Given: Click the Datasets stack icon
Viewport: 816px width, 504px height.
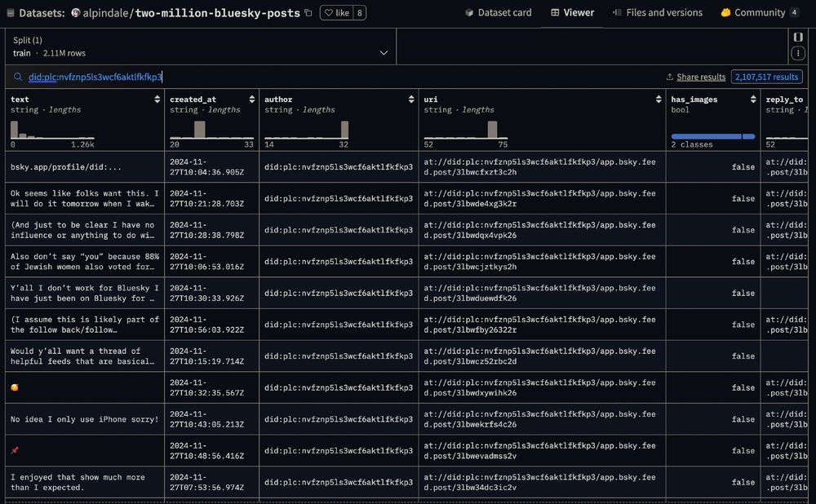Looking at the screenshot, I should point(11,13).
